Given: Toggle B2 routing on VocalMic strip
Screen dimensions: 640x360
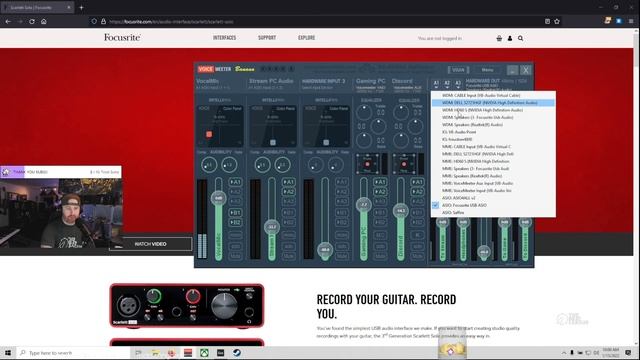Looking at the screenshot, I should click(235, 222).
